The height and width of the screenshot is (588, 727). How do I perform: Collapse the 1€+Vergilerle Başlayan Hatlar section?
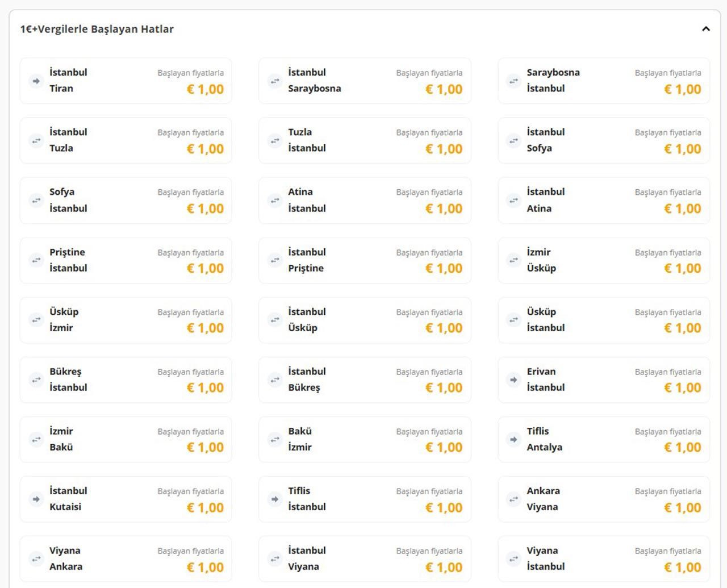coord(706,29)
